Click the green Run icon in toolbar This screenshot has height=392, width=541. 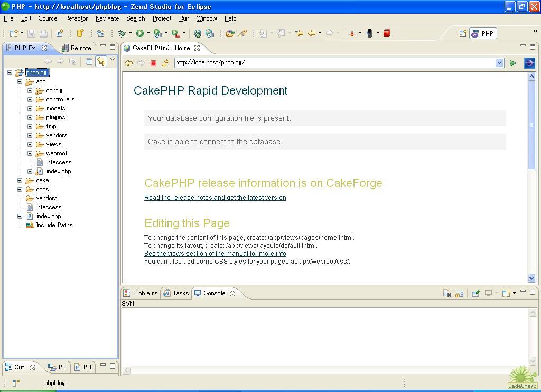coord(139,33)
